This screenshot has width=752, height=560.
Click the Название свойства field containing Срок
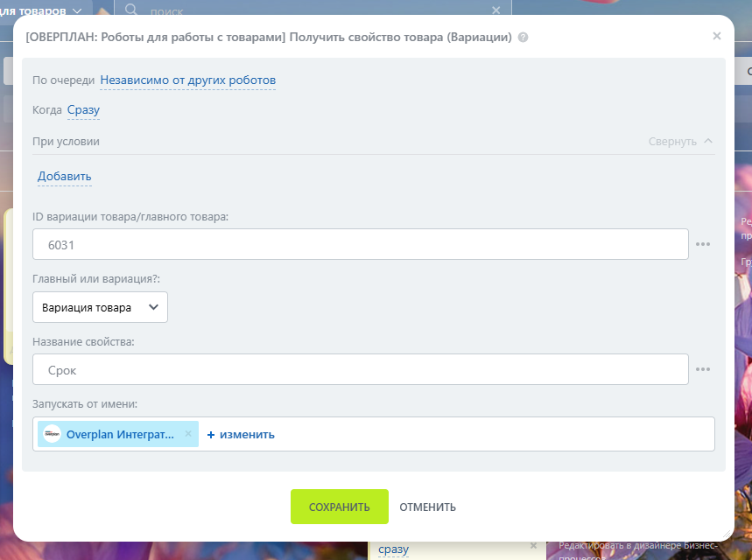pos(361,370)
